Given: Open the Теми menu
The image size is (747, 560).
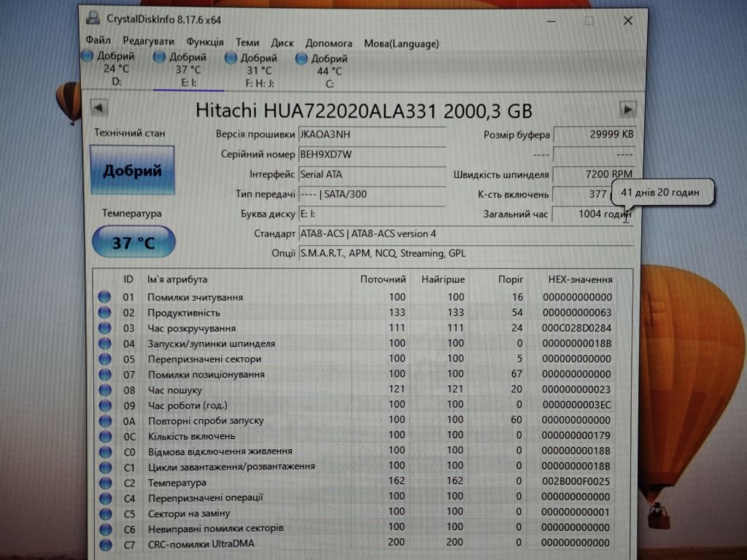Looking at the screenshot, I should coord(247,42).
